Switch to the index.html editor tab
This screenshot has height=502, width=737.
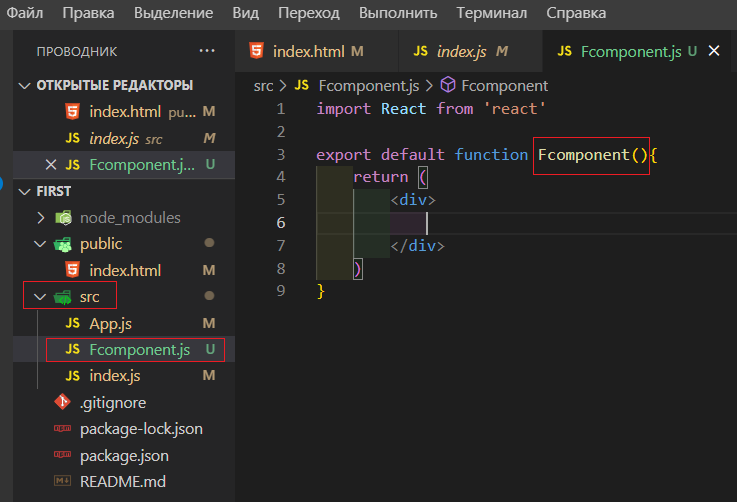[x=317, y=51]
